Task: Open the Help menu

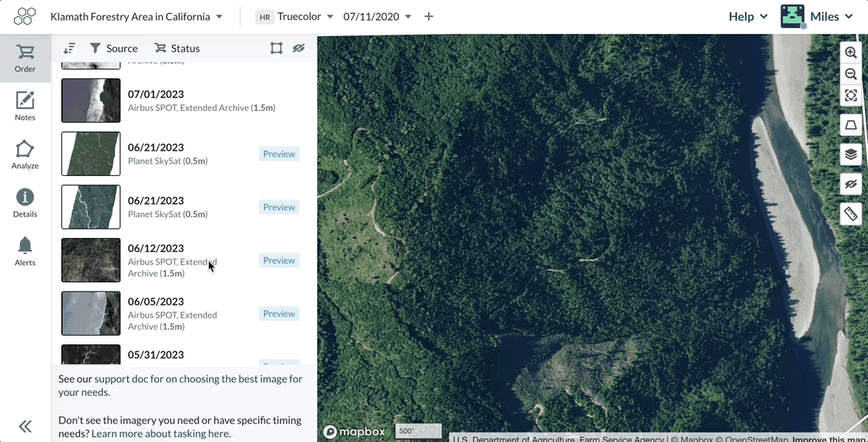Action: click(748, 16)
